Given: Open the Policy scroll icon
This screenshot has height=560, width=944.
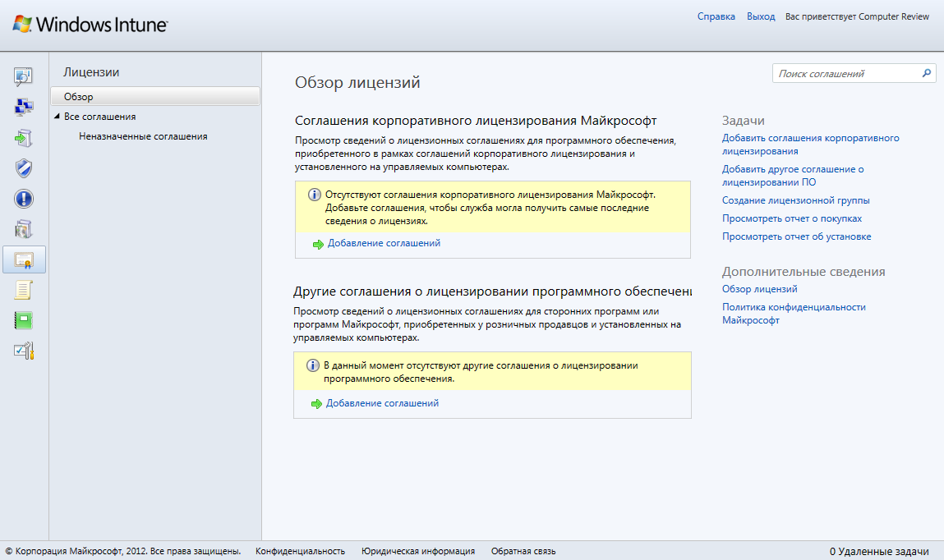Looking at the screenshot, I should pos(24,291).
